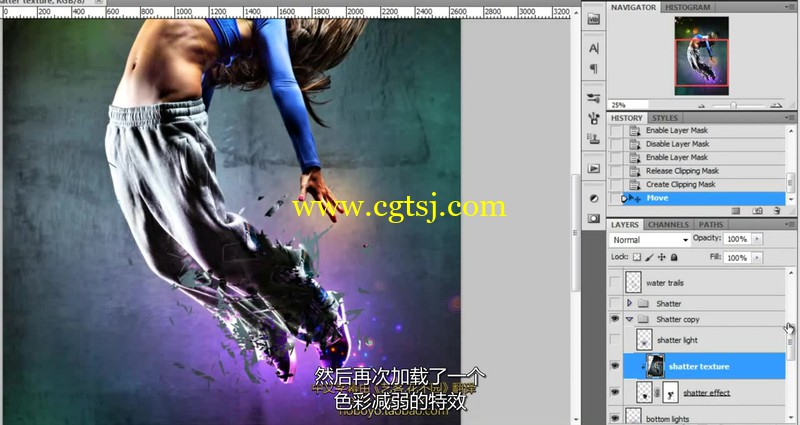The image size is (800, 425).
Task: Open the Tool Presets panel icon
Action: [593, 98]
